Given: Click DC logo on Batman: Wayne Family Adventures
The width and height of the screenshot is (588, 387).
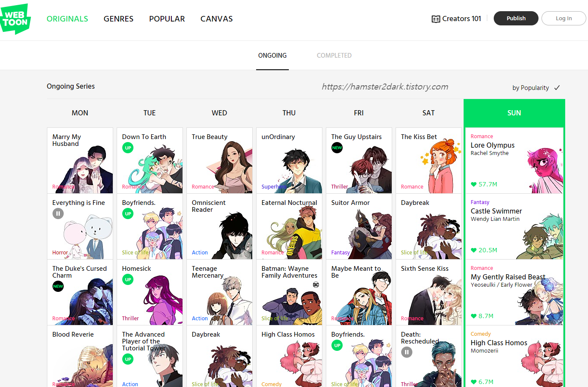Looking at the screenshot, I should point(316,285).
